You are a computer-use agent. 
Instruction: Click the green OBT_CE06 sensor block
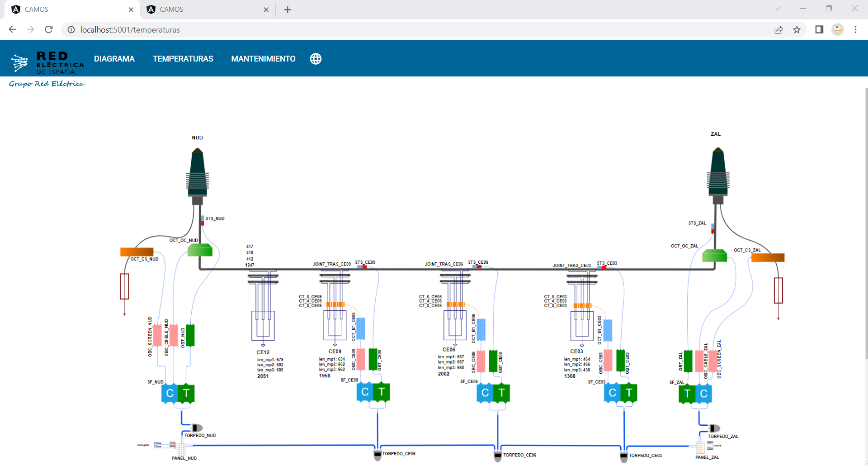tap(493, 361)
